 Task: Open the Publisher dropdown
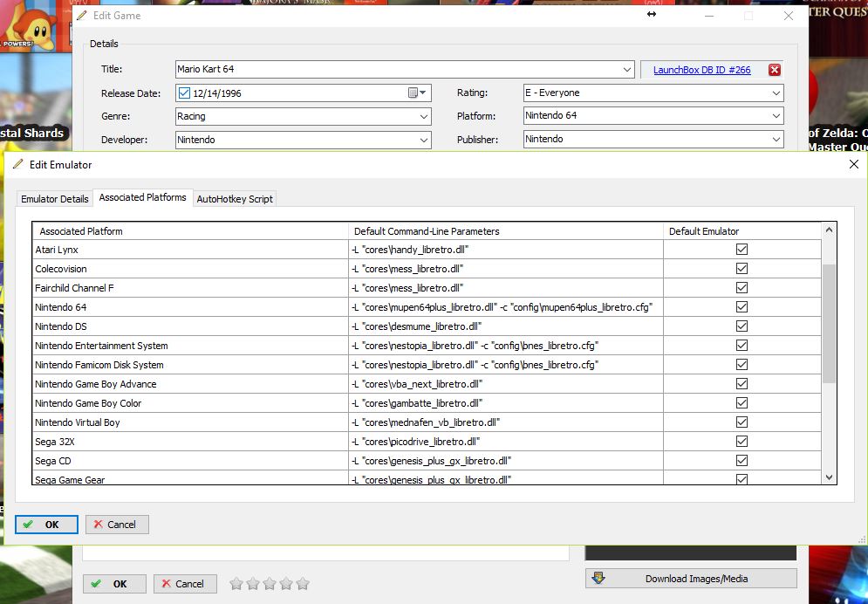(x=776, y=140)
